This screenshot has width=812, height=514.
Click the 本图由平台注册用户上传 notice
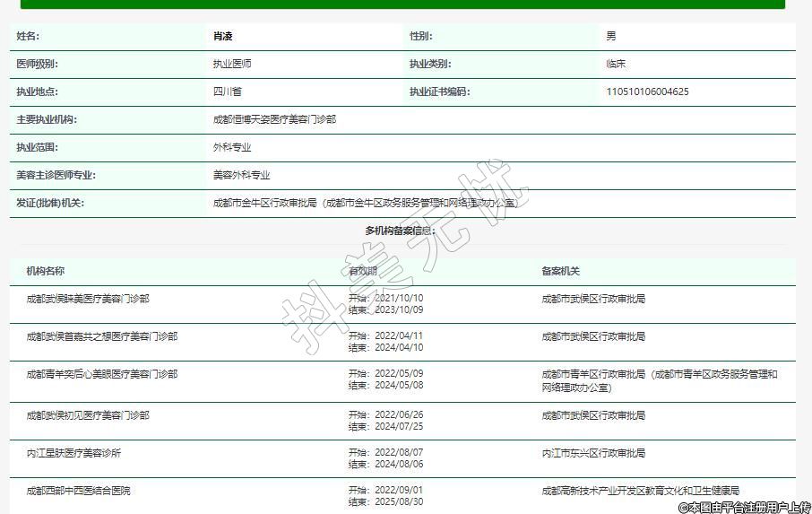point(744,507)
